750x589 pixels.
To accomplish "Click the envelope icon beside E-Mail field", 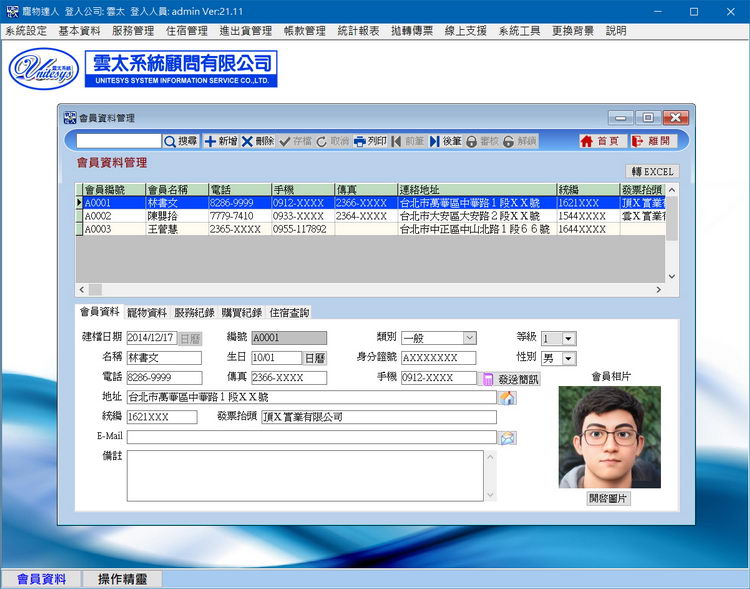I will [x=507, y=437].
